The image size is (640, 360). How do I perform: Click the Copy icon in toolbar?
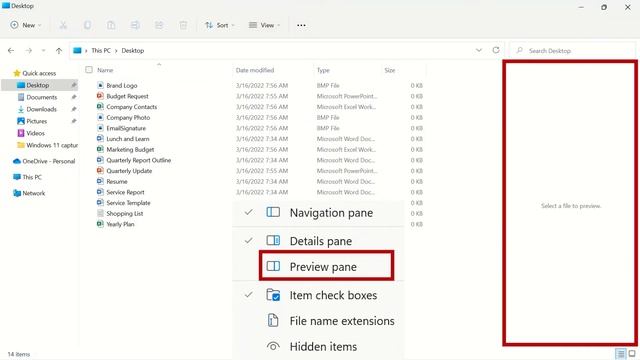coord(87,25)
